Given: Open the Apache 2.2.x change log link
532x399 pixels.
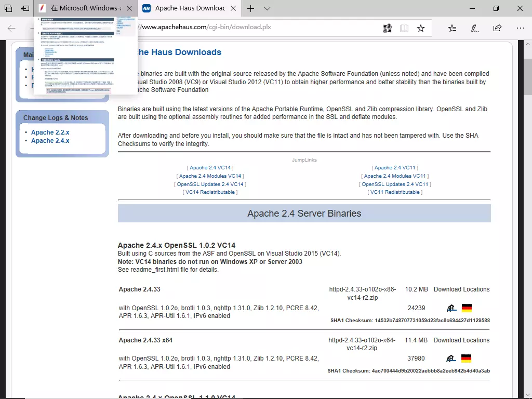Looking at the screenshot, I should [x=50, y=132].
